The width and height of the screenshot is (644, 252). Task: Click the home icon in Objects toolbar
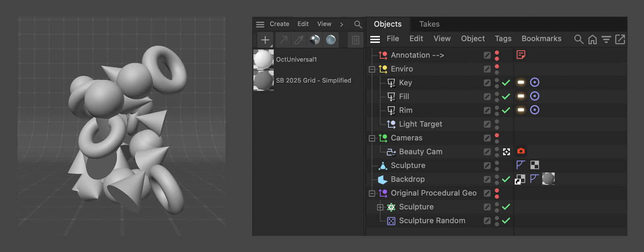pyautogui.click(x=592, y=39)
